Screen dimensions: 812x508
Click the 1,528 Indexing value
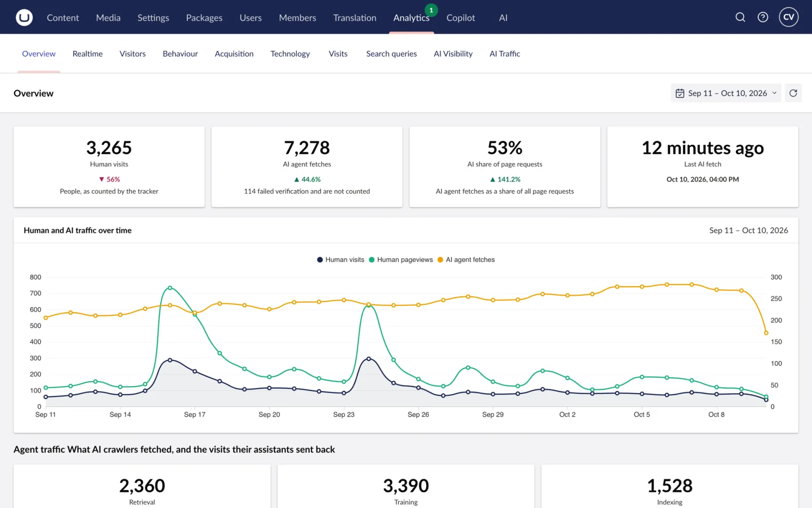[670, 486]
